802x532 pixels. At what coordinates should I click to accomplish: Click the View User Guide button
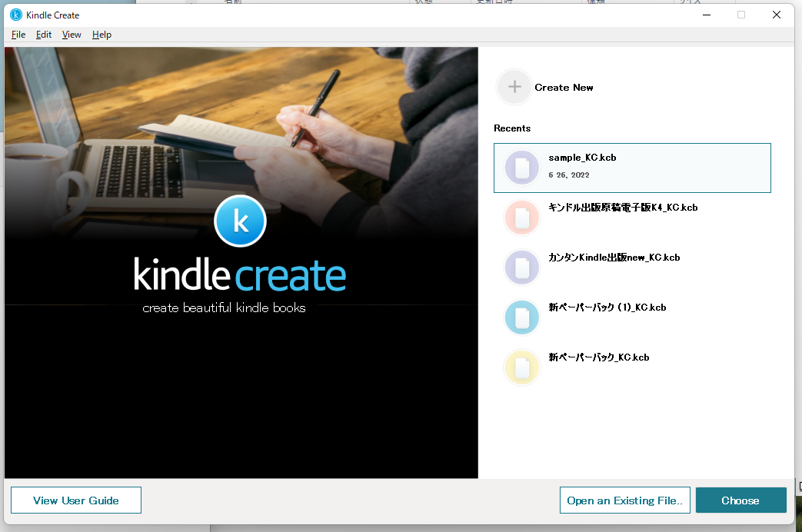[x=75, y=500]
